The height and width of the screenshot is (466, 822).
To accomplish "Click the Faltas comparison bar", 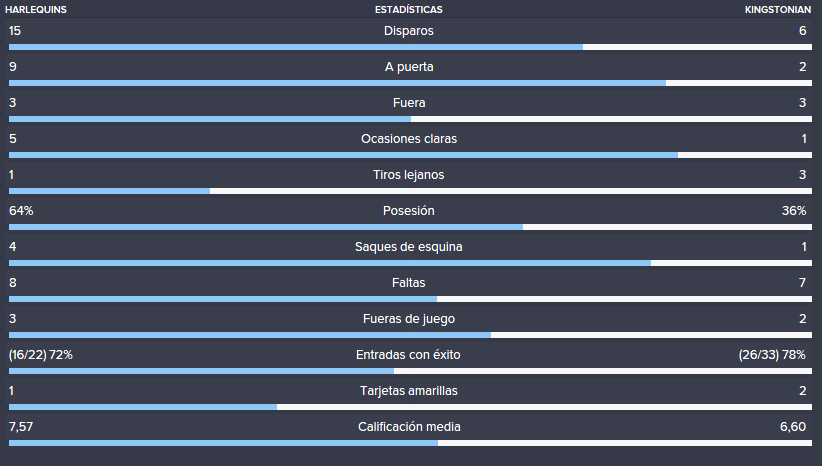I will pyautogui.click(x=410, y=299).
